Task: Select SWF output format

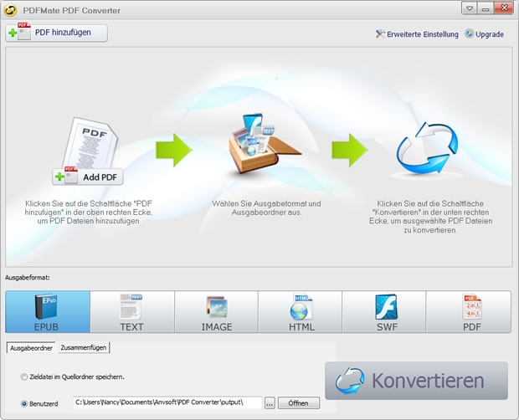Action: pos(384,312)
